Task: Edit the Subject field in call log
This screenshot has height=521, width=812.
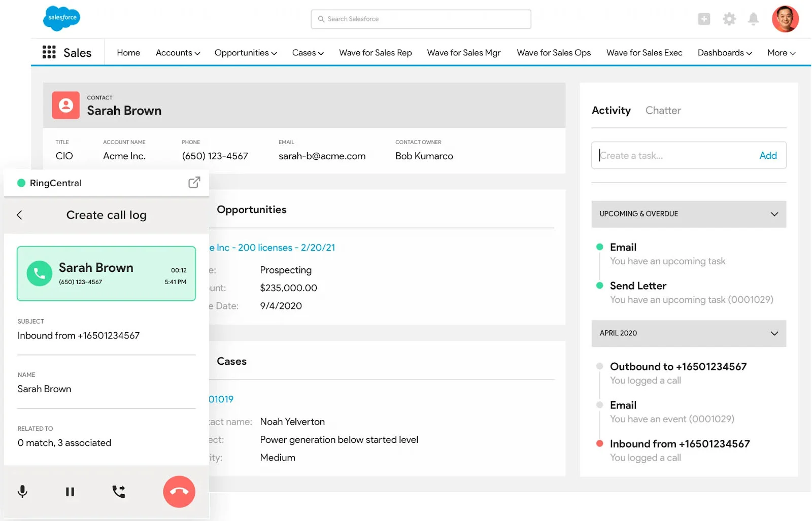Action: [x=106, y=336]
